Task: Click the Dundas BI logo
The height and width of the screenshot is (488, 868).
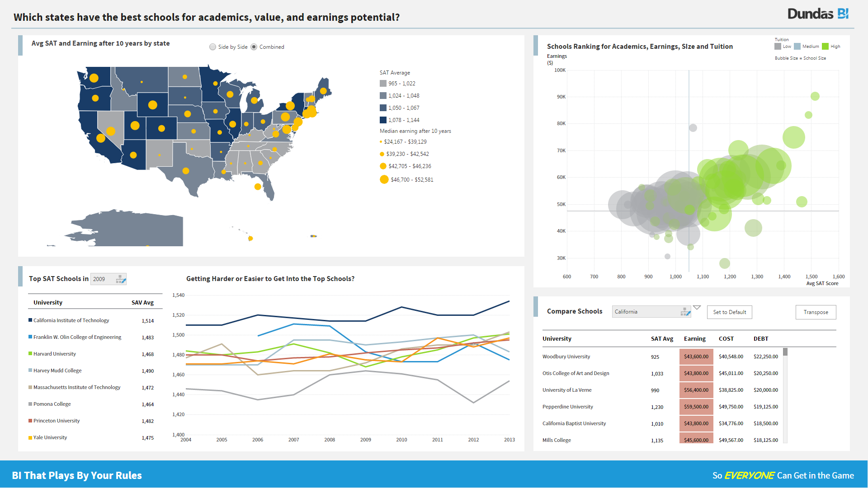Action: click(818, 14)
